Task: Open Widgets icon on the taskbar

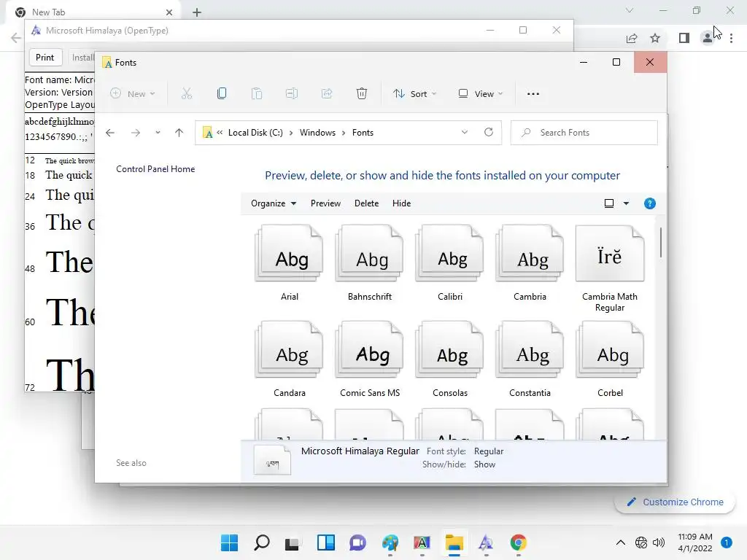Action: point(326,542)
